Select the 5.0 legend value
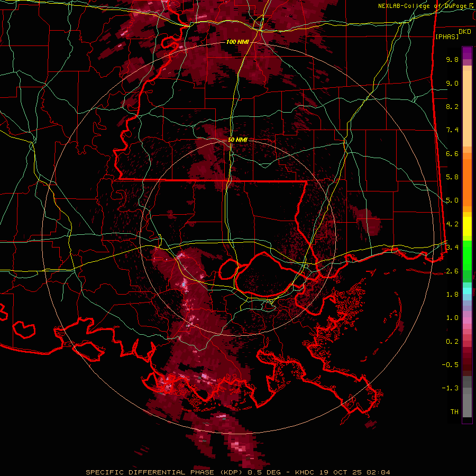 pyautogui.click(x=452, y=200)
